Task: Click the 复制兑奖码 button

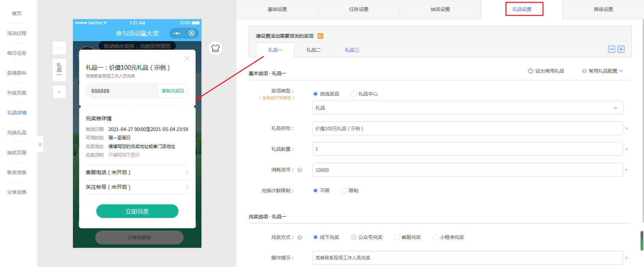Action: pos(173,91)
